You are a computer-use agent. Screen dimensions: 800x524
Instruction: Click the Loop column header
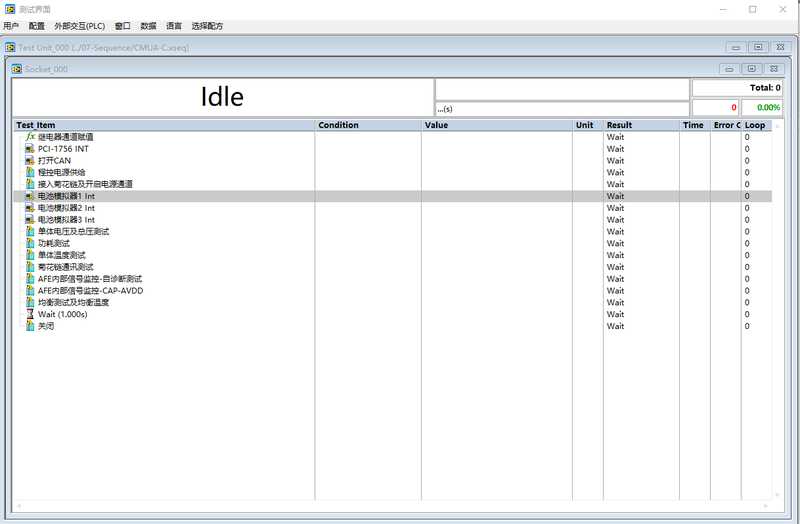[757, 125]
